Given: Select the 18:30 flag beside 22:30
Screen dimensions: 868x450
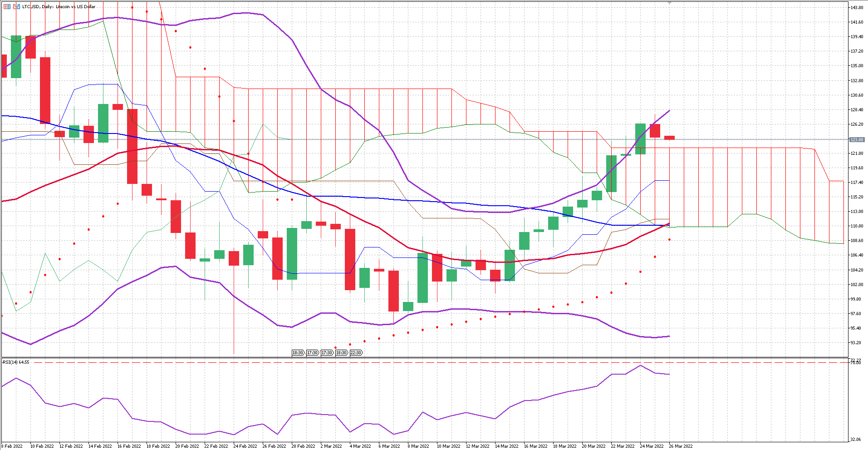Looking at the screenshot, I should [x=341, y=353].
